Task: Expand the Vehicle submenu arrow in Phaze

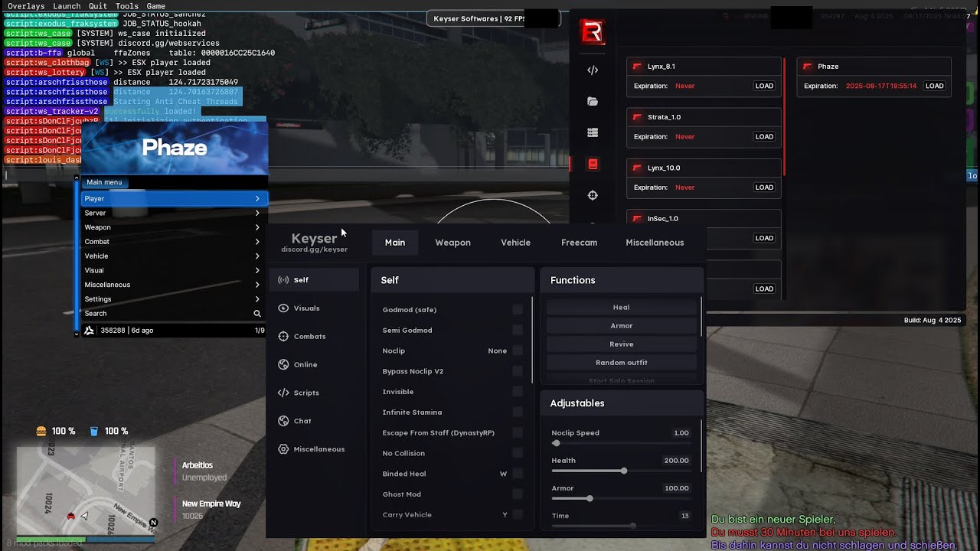Action: coord(257,256)
